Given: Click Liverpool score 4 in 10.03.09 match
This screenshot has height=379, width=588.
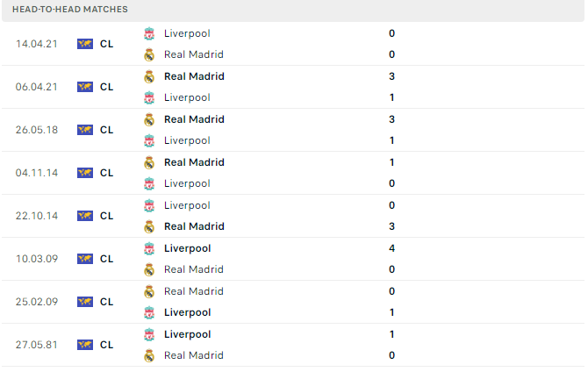Looking at the screenshot, I should tap(392, 248).
